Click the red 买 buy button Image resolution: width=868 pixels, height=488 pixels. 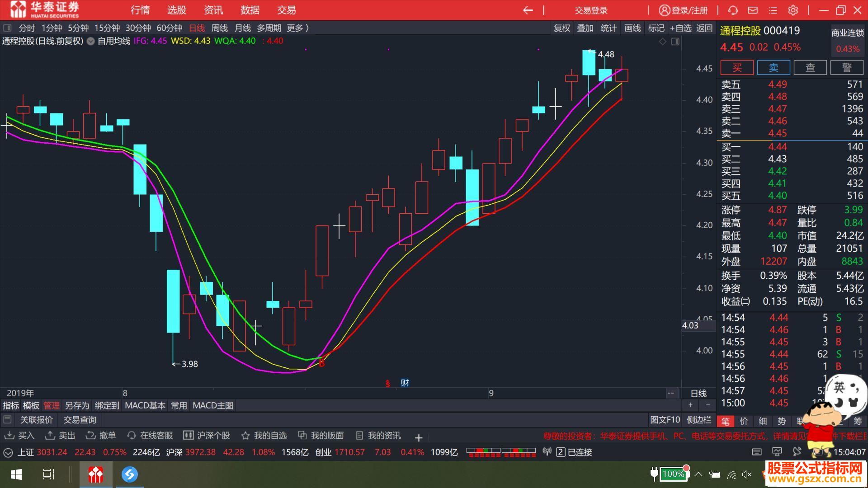pos(737,68)
